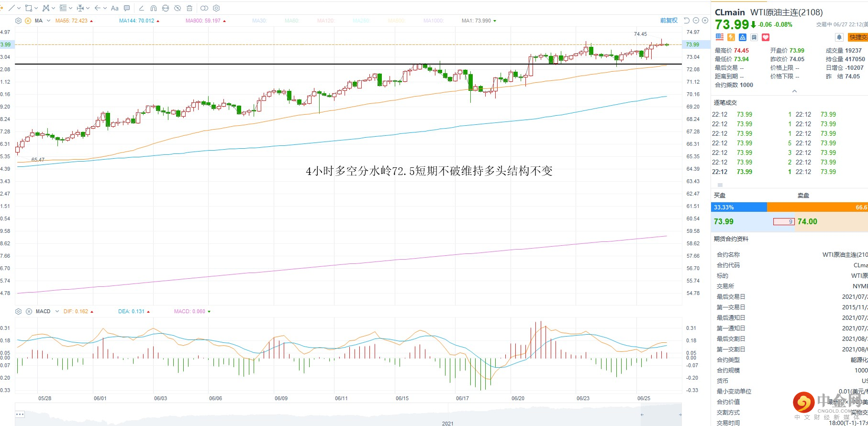Open the chart settings gear in toolbar
The width and height of the screenshot is (868, 426).
tap(216, 8)
